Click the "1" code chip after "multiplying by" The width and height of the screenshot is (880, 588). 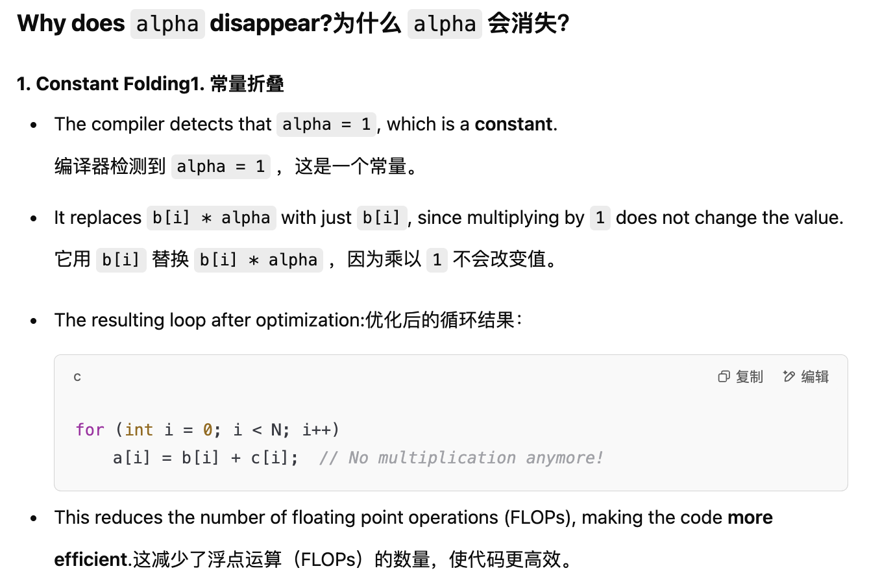[x=600, y=217]
